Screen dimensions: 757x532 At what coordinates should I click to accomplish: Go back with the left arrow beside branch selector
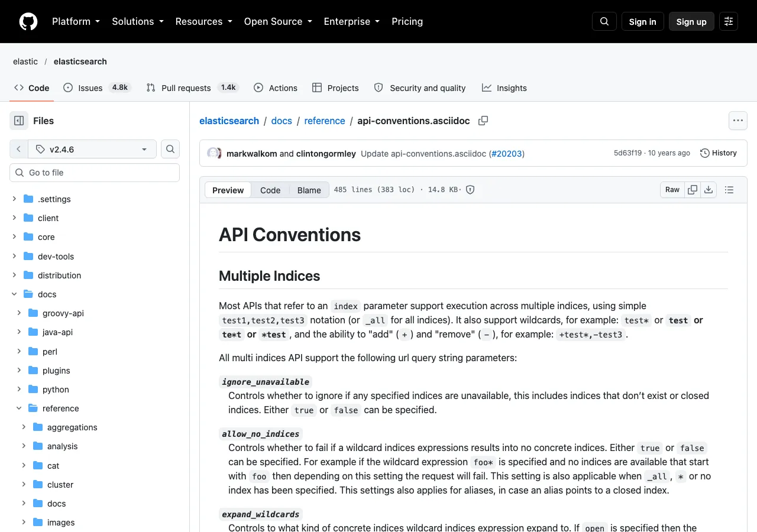[18, 149]
